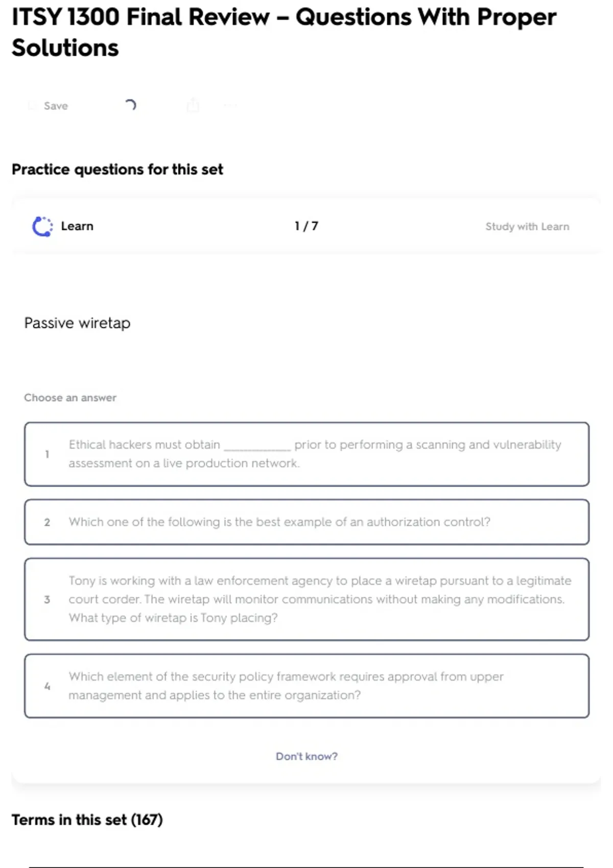Click the number 3 answer badge
The image size is (613, 868).
point(47,599)
